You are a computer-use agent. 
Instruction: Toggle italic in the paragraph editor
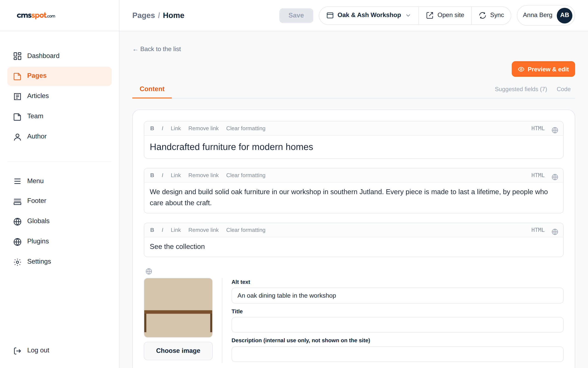point(162,175)
